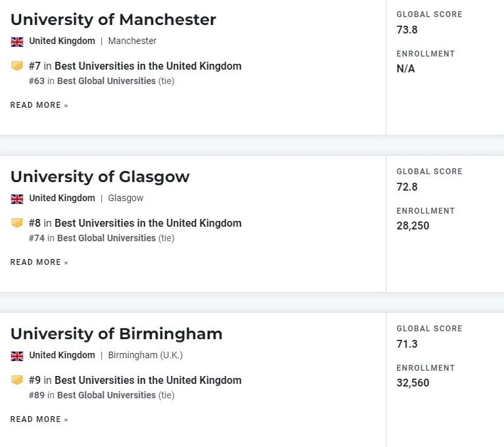504x447 pixels.
Task: Click the UK flag icon beside Manchester
Action: (17, 42)
